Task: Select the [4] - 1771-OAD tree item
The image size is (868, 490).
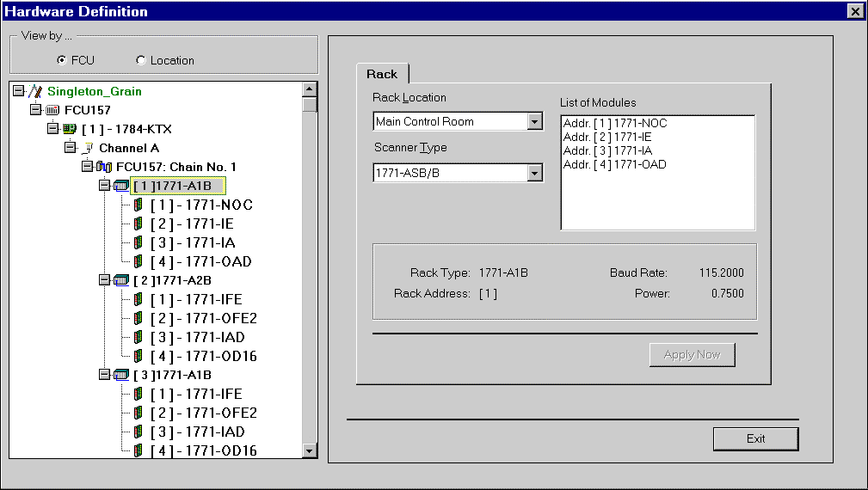Action: coord(200,261)
